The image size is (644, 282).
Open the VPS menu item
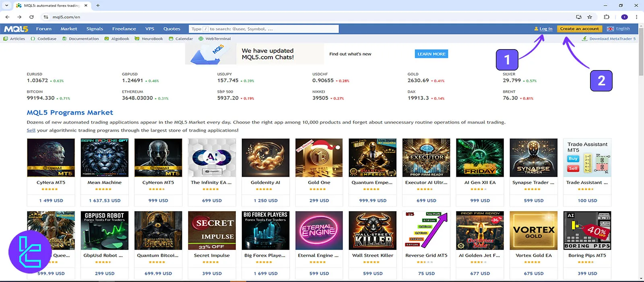(x=150, y=29)
